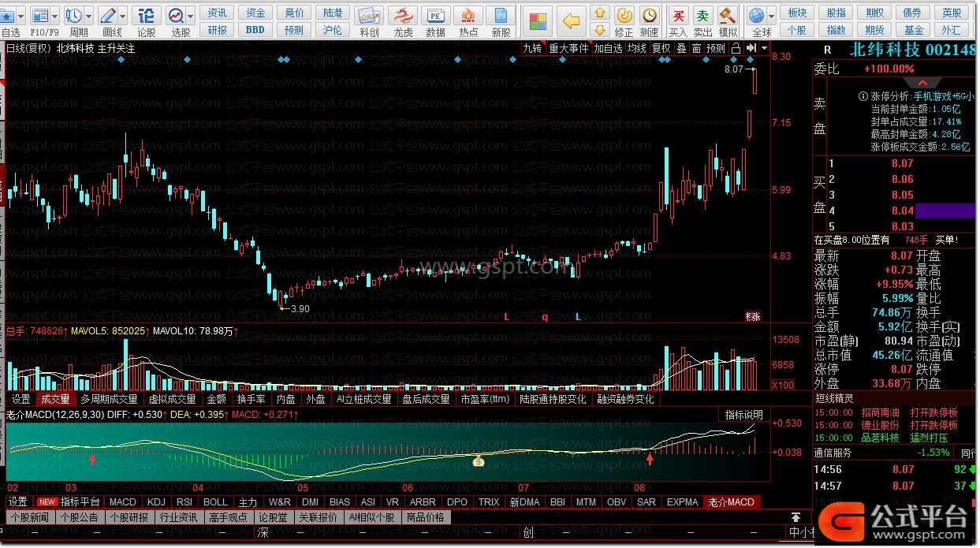Open the 个股新闻 stock news tab
The height and width of the screenshot is (548, 980).
coord(30,517)
